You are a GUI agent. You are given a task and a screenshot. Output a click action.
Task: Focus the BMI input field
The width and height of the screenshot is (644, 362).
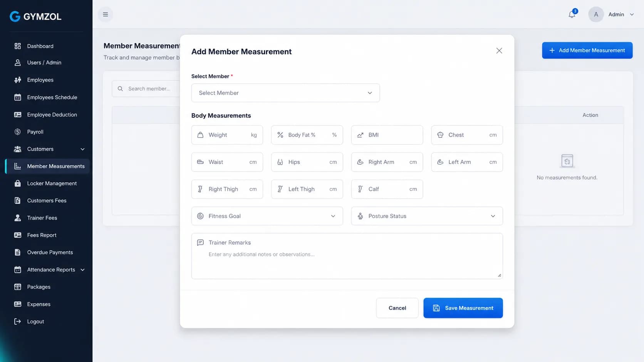pos(387,135)
